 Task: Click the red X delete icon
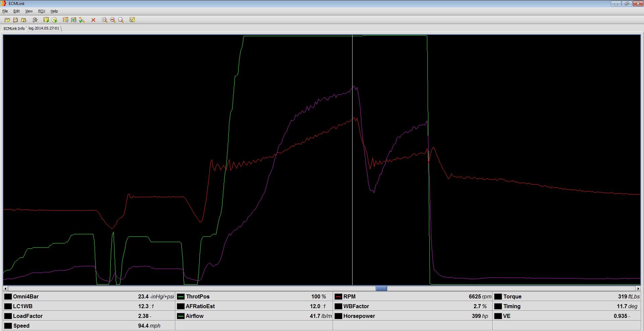[93, 20]
